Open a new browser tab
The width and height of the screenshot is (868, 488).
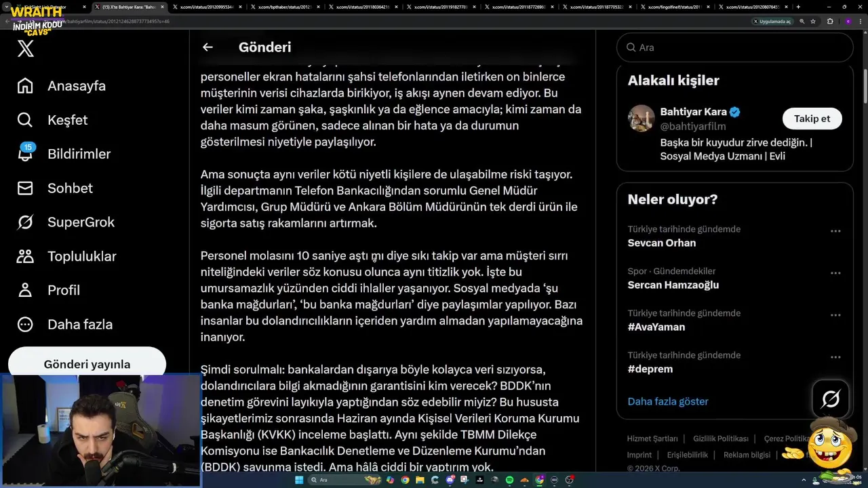click(798, 7)
